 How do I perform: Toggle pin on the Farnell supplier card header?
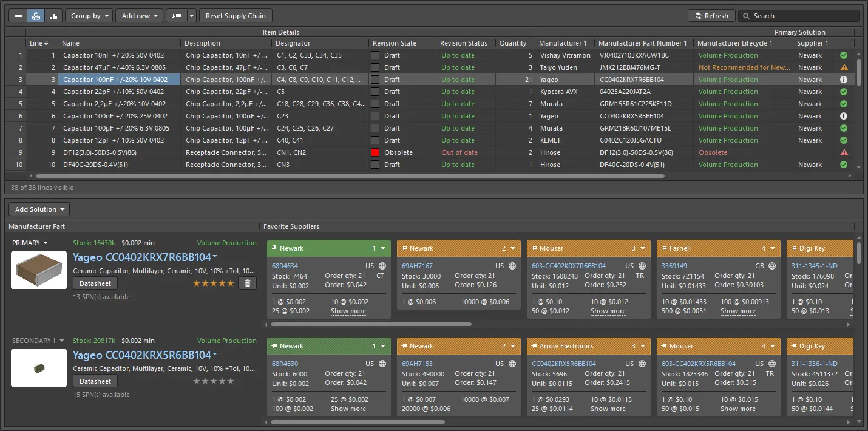pyautogui.click(x=664, y=248)
